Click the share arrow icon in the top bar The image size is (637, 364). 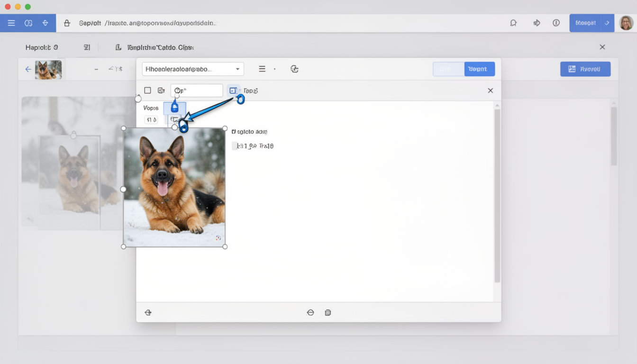(x=537, y=23)
